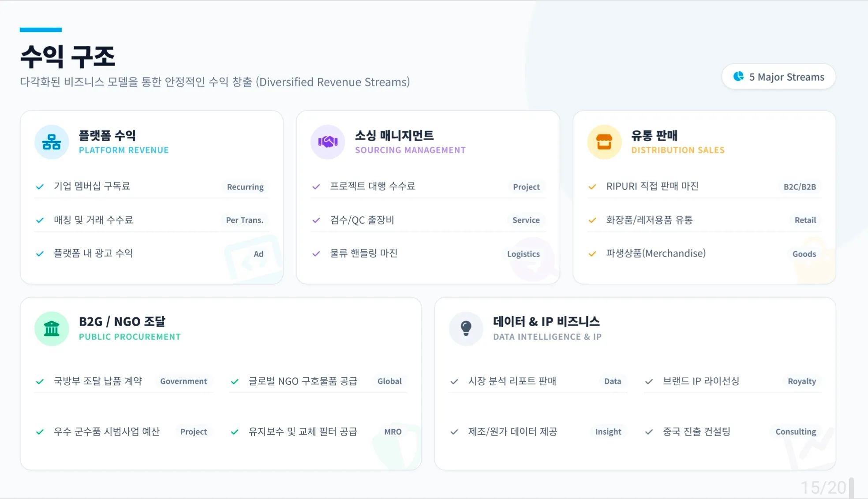Image resolution: width=868 pixels, height=499 pixels.
Task: Click the checkmark next to 제조/원가 데이터 제공
Action: [x=454, y=432]
